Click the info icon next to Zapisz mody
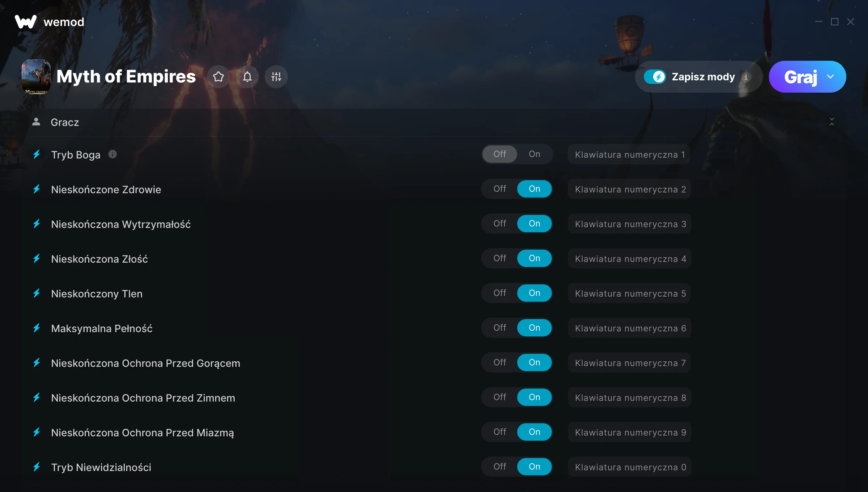 click(x=746, y=77)
